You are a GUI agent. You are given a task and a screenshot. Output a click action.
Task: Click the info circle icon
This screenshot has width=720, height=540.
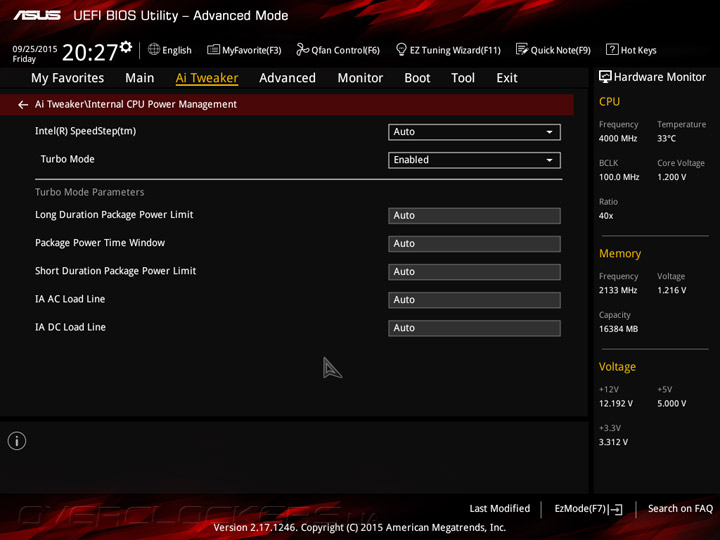tap(17, 441)
